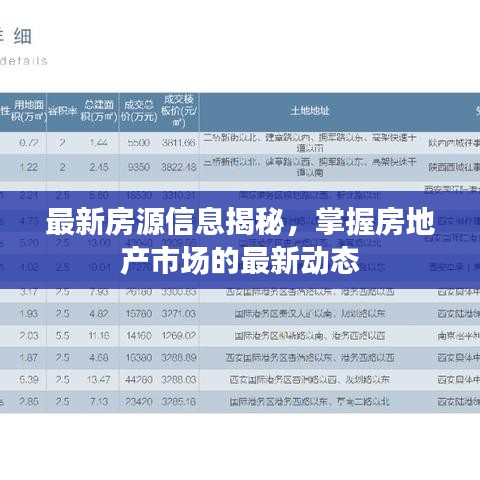Select the floor price cell '3288.03'
Screen dimensions: 480x480
(x=179, y=380)
